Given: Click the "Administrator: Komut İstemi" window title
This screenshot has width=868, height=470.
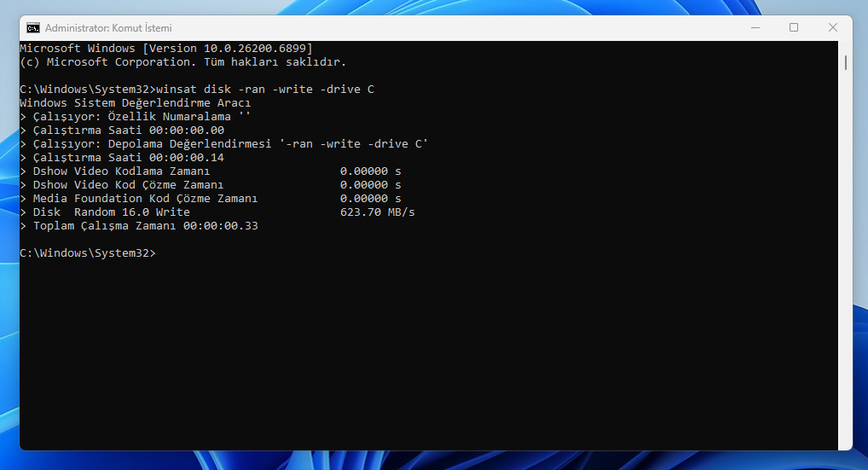Looking at the screenshot, I should coord(107,28).
